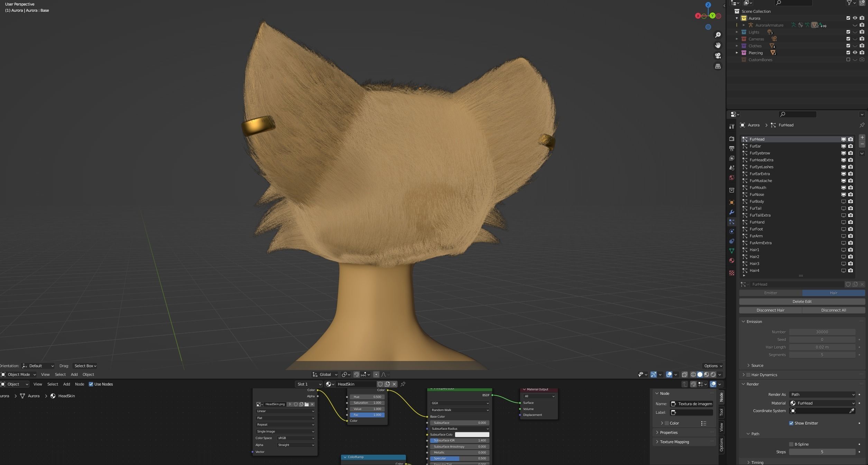868x465 pixels.
Task: Open the View Layer properties tab icon
Action: coord(731,158)
